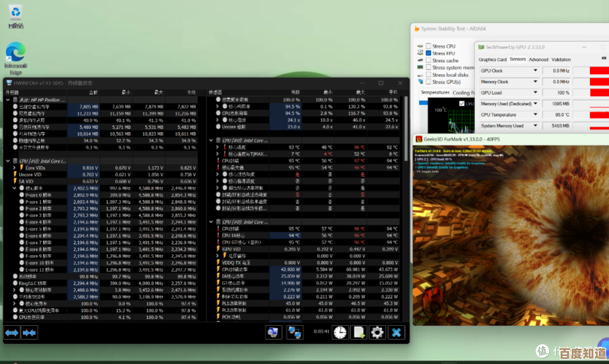This screenshot has width=609, height=364.
Task: Open the GPU Clock sensor dropdown
Action: tap(536, 71)
